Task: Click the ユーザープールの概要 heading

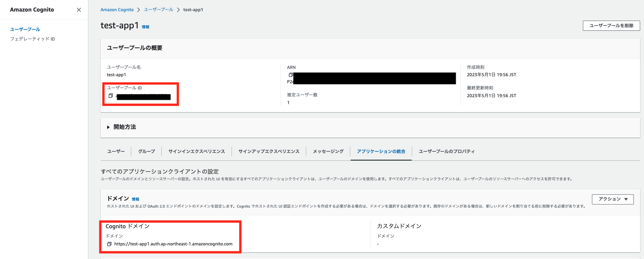Action: [x=134, y=48]
